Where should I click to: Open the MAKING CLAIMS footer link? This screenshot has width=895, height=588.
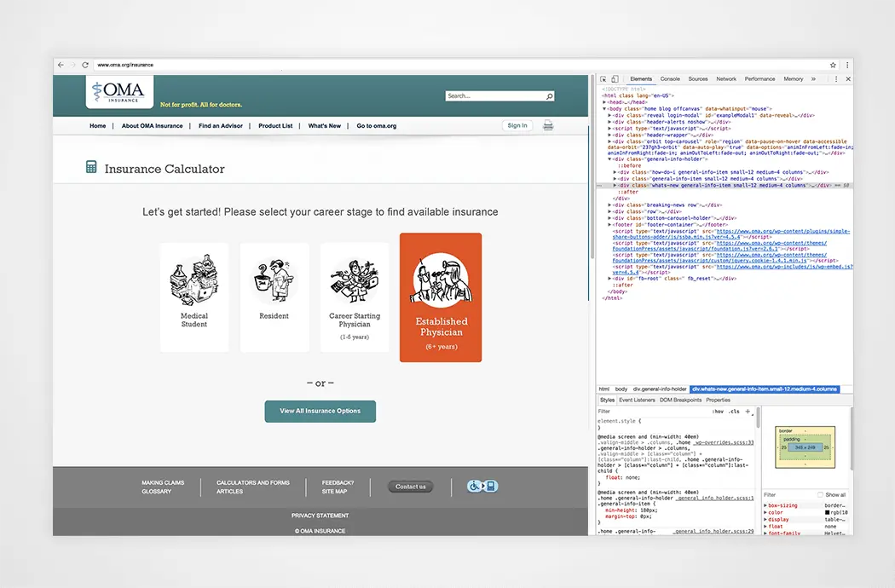click(x=163, y=483)
